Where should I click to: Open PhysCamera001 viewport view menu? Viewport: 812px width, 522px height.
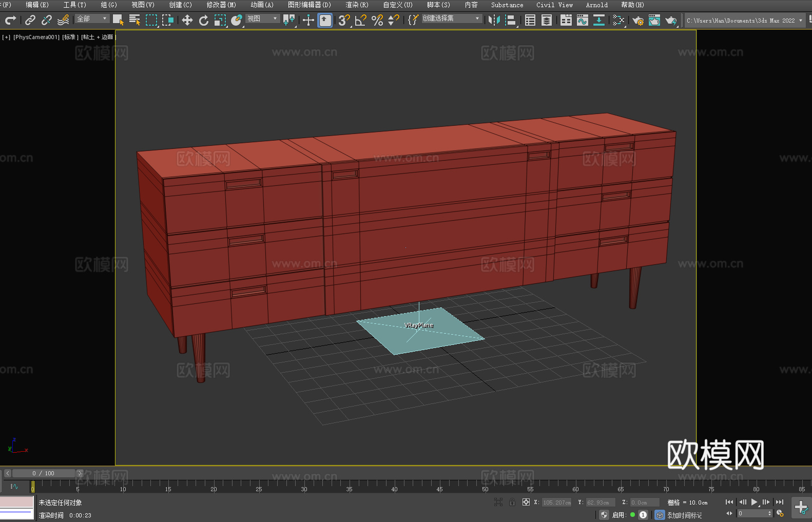coord(36,37)
